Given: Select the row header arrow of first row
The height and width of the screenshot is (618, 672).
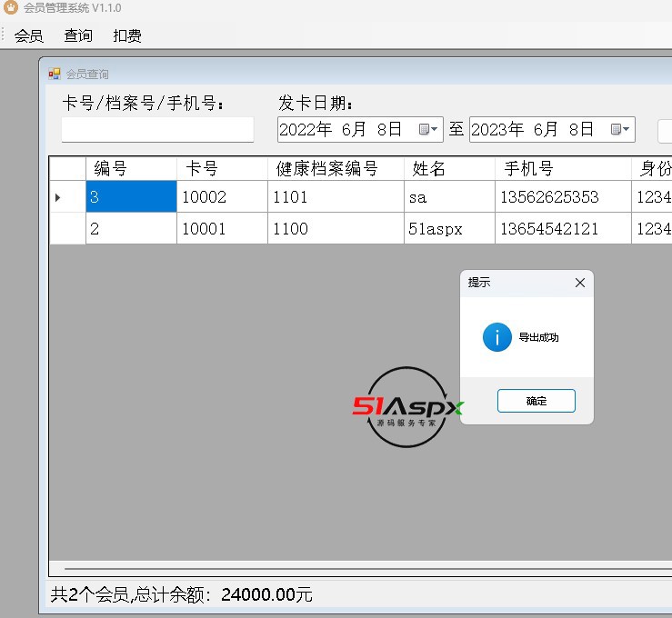Looking at the screenshot, I should [x=67, y=196].
